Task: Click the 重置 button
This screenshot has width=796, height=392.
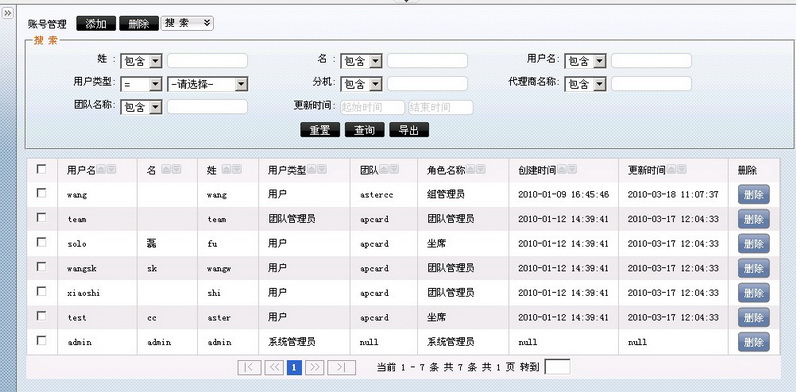Action: click(x=320, y=130)
